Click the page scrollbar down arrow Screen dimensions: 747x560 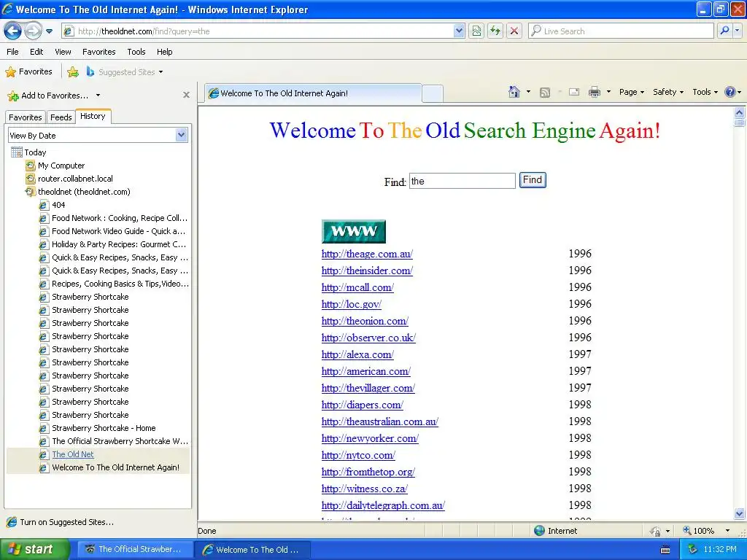[740, 513]
